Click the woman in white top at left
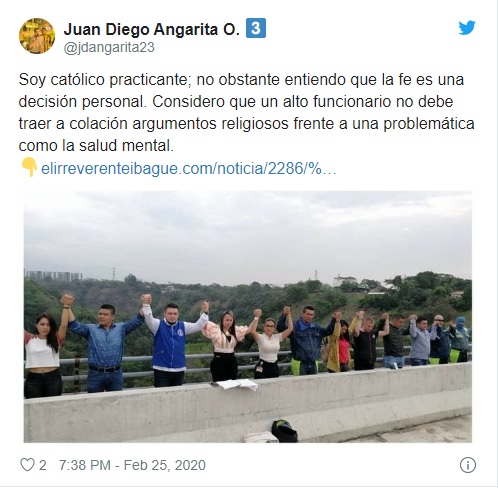 pos(43,353)
